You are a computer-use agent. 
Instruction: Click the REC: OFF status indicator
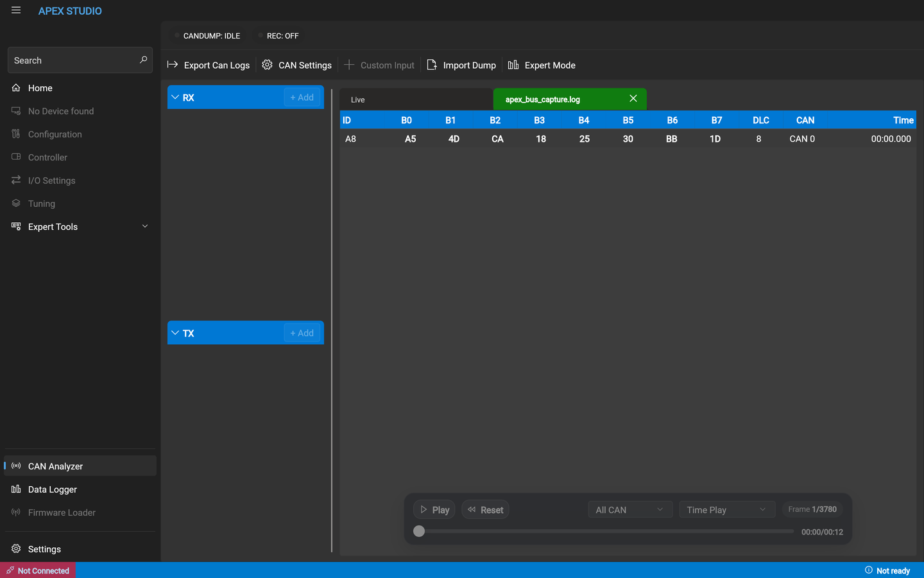pos(278,36)
